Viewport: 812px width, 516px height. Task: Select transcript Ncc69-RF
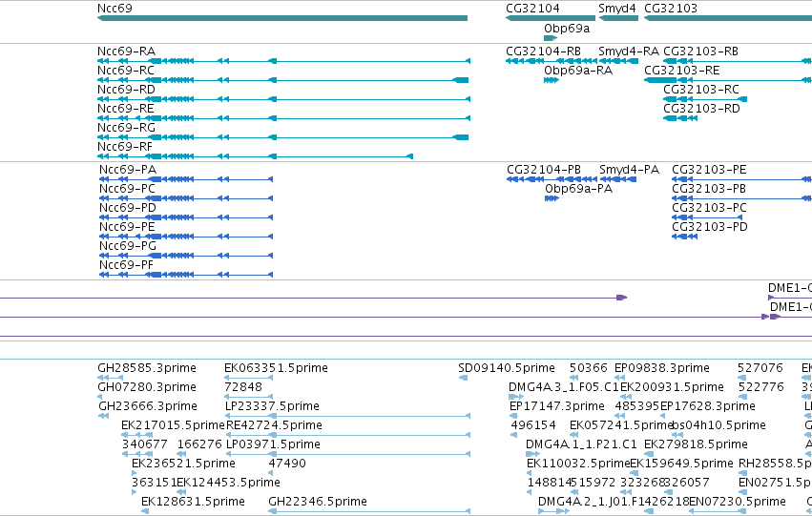[255, 156]
